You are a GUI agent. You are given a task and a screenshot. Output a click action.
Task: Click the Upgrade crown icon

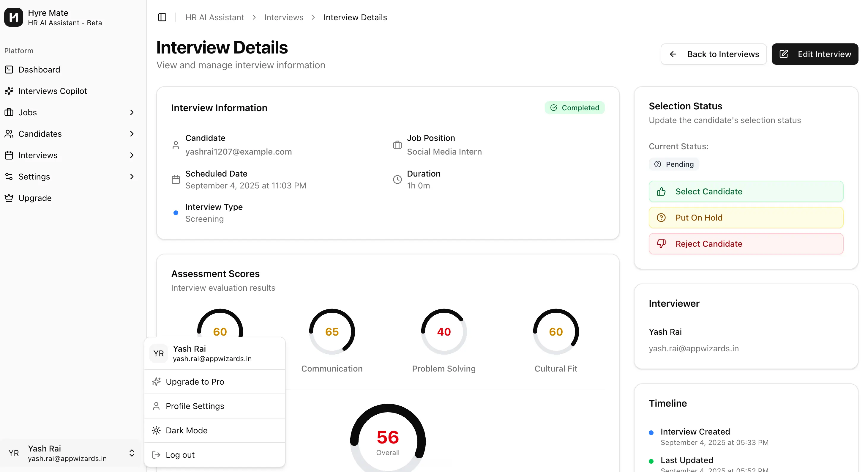[x=9, y=198]
